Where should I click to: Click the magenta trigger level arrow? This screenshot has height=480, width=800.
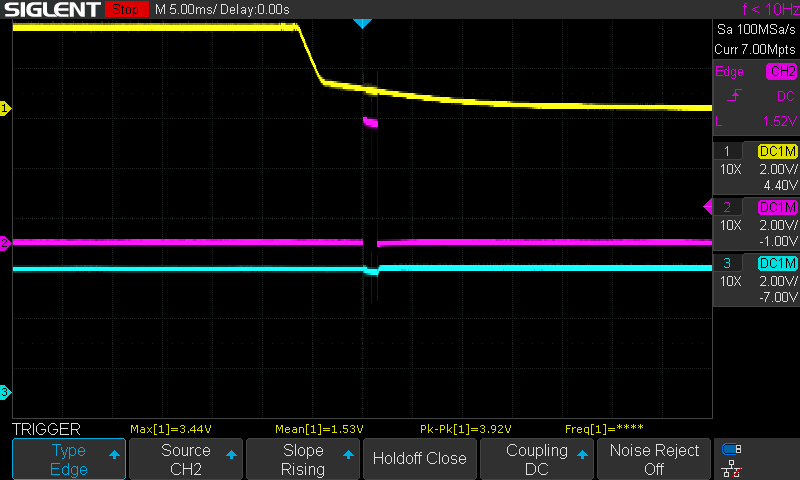click(708, 207)
